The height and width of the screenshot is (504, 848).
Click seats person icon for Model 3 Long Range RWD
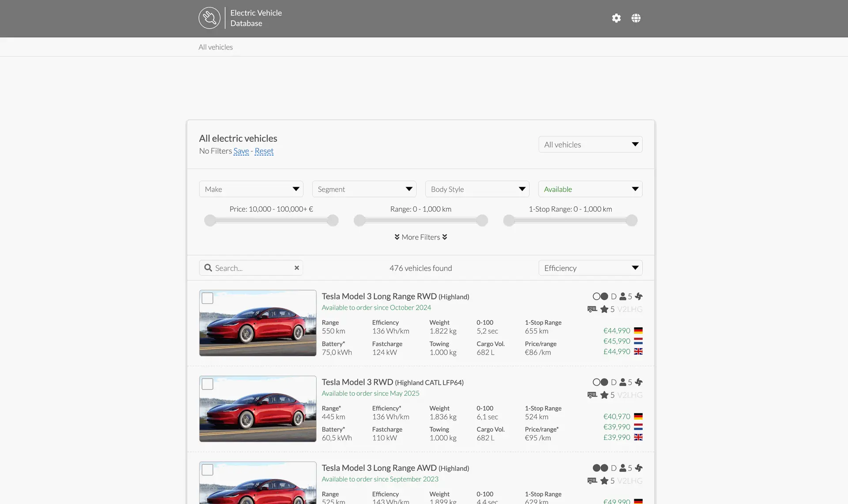[623, 296]
